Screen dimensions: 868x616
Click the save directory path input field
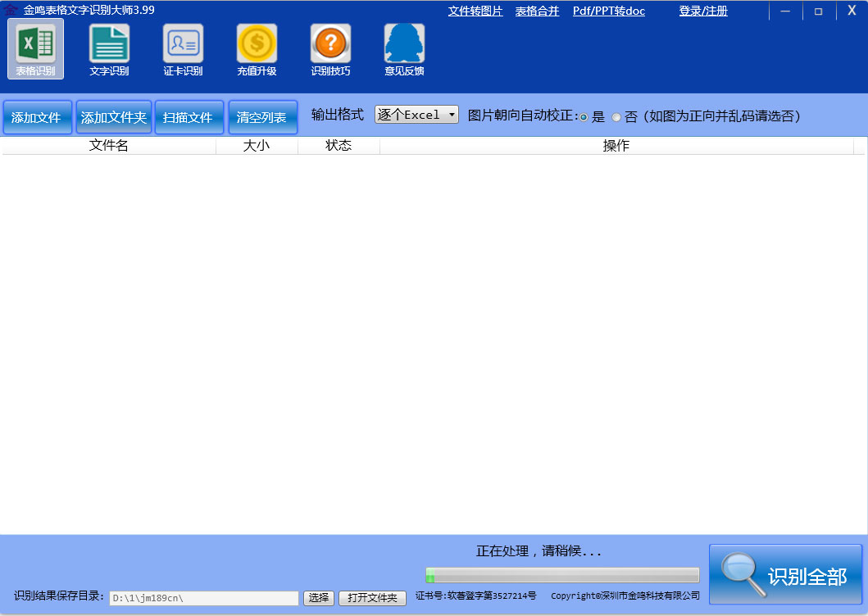[203, 598]
